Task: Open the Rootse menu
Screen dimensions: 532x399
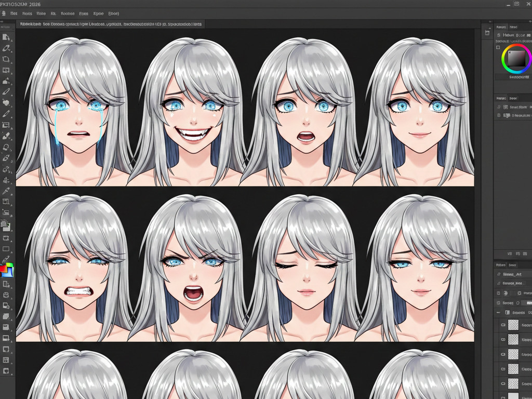Action: (x=68, y=14)
